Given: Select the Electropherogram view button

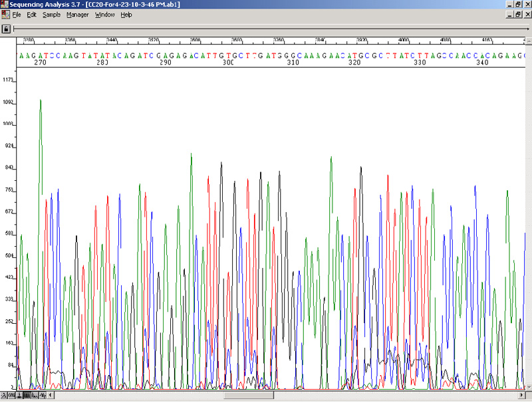Looking at the screenshot, I should (x=27, y=395).
